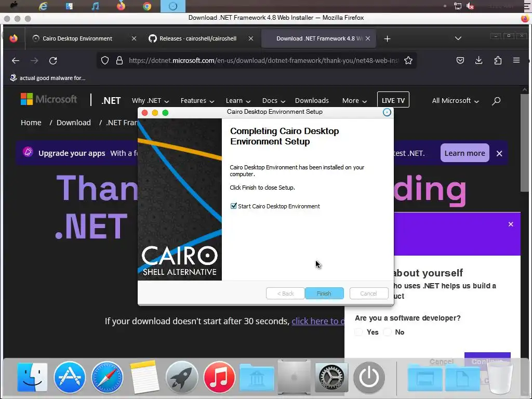532x399 pixels.
Task: Select the Download .NET Framework 4.8 tab
Action: [x=319, y=38]
